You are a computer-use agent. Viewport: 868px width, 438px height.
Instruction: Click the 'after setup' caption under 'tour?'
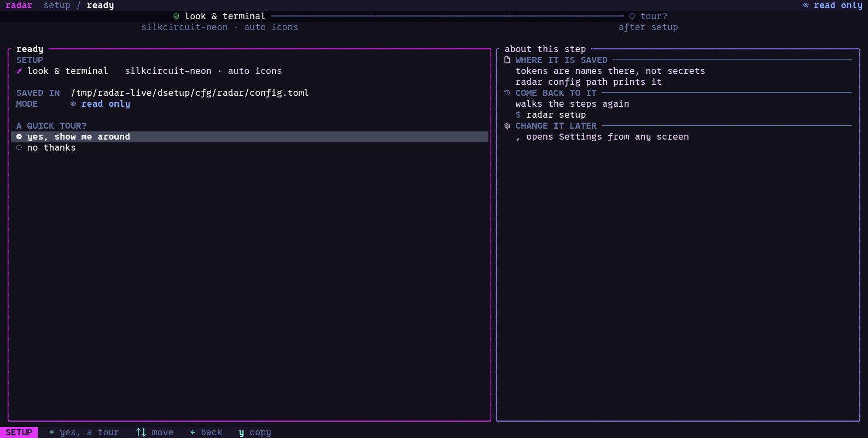click(x=648, y=27)
